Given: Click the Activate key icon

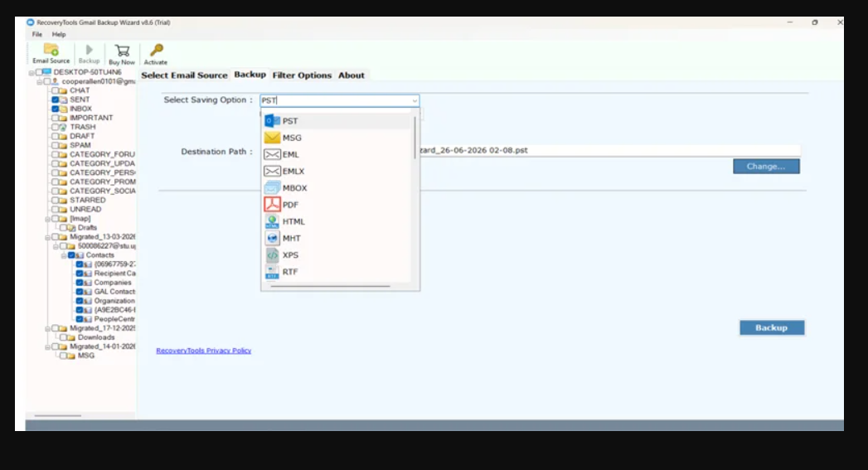Looking at the screenshot, I should tap(157, 50).
